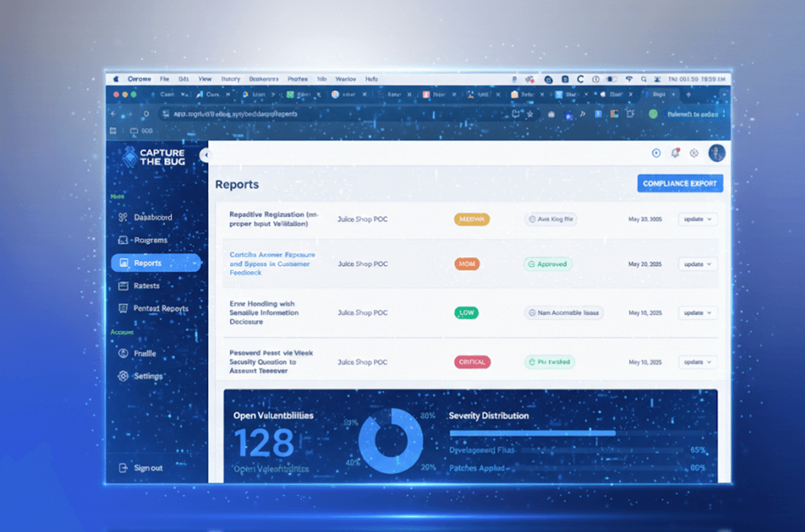Reload the page with the refresh icon

(147, 114)
